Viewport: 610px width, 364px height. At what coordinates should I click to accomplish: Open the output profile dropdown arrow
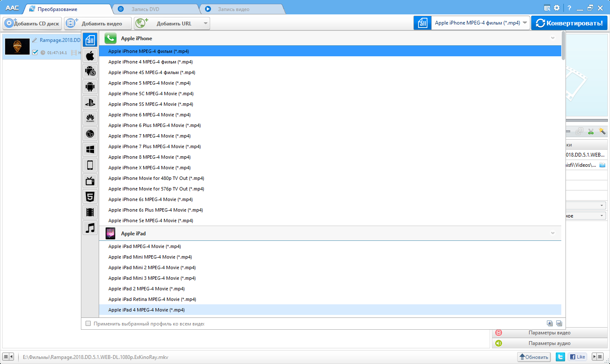pos(525,23)
